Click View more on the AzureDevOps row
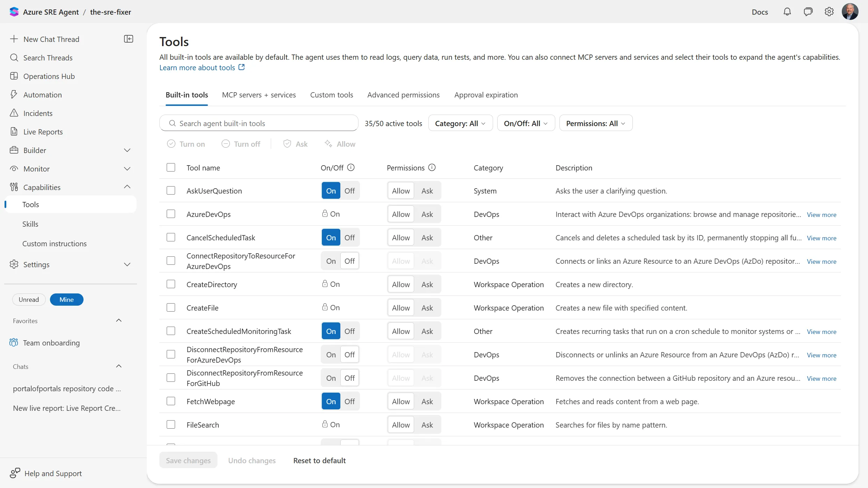This screenshot has width=868, height=488. (822, 214)
